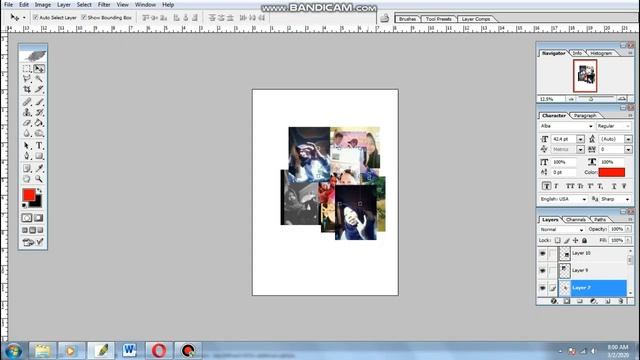The height and width of the screenshot is (360, 640).
Task: Open the Character panel text color swatch
Action: click(x=611, y=172)
